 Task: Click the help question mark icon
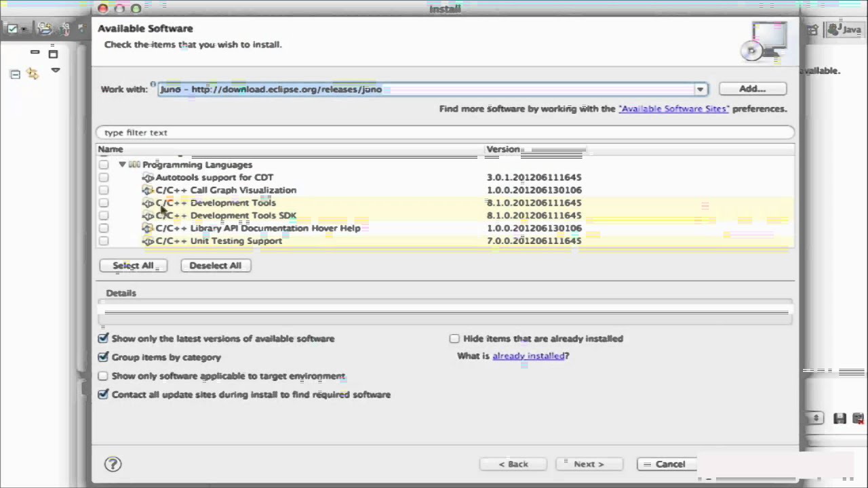point(113,464)
